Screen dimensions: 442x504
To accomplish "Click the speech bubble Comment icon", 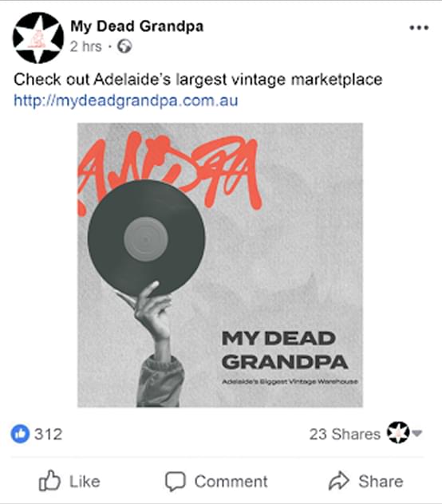I will click(175, 481).
